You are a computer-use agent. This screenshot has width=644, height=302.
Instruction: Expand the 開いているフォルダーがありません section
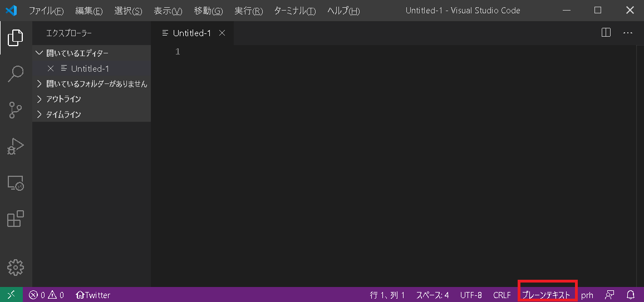(x=92, y=84)
